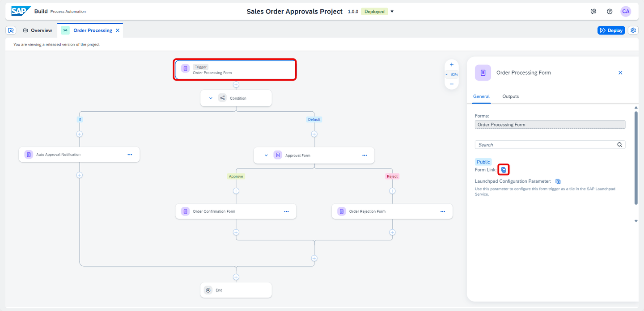Click the Approve branch label
Image resolution: width=644 pixels, height=311 pixels.
coord(236,176)
